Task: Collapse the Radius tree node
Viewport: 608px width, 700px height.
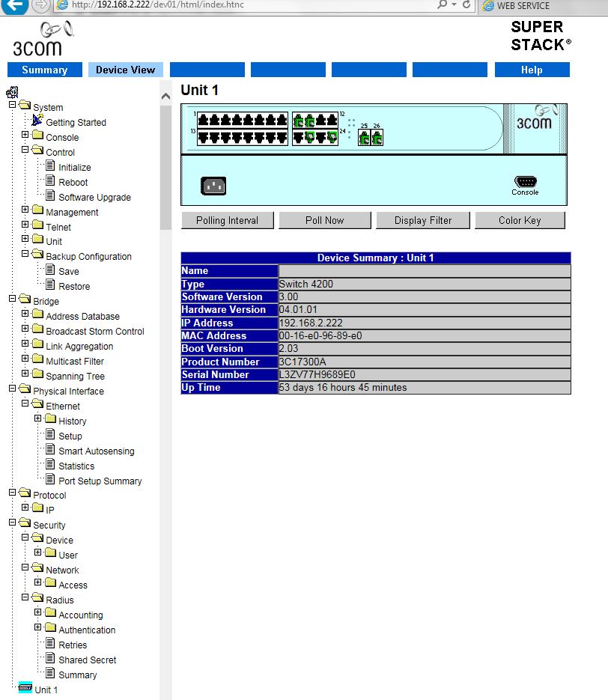Action: pos(25,597)
